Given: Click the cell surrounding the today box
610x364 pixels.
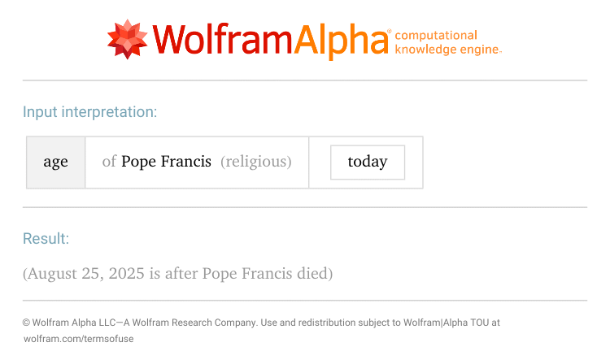Looking at the screenshot, I should coord(366,162).
